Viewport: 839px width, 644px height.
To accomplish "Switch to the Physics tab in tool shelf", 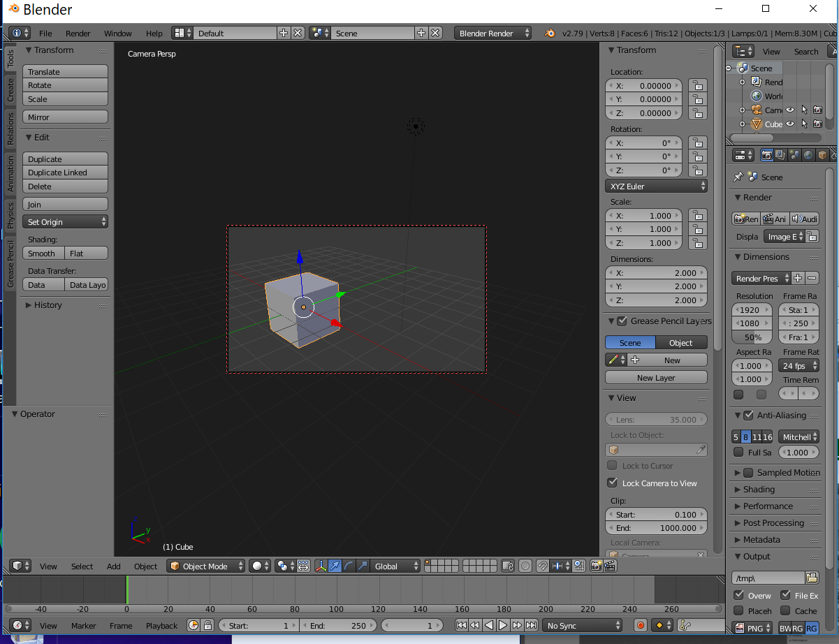I will coord(10,216).
